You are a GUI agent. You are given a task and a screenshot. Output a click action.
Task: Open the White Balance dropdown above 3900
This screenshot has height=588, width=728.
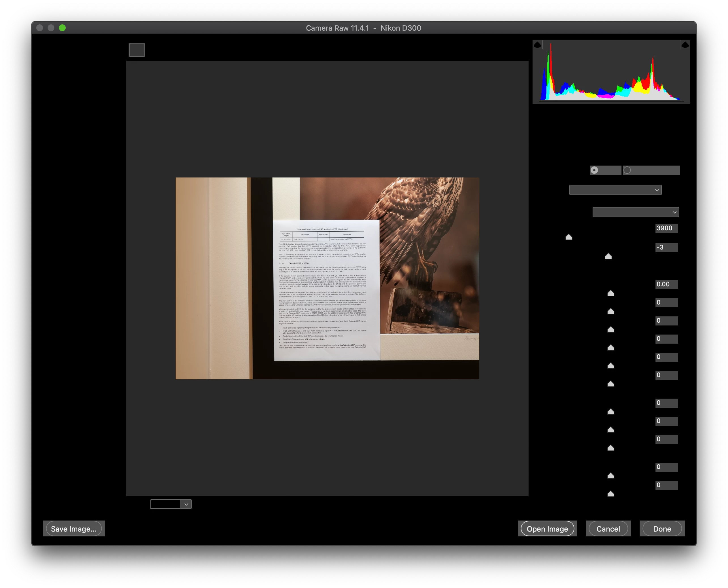[635, 212]
